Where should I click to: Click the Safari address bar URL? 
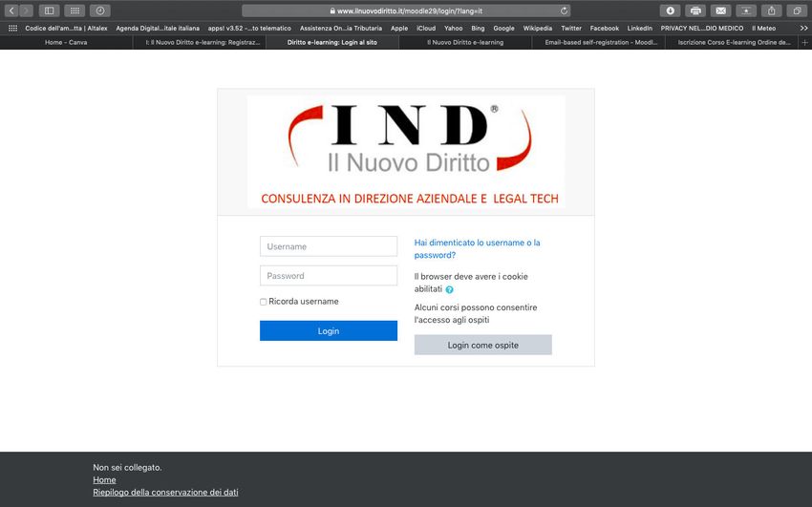pos(405,11)
